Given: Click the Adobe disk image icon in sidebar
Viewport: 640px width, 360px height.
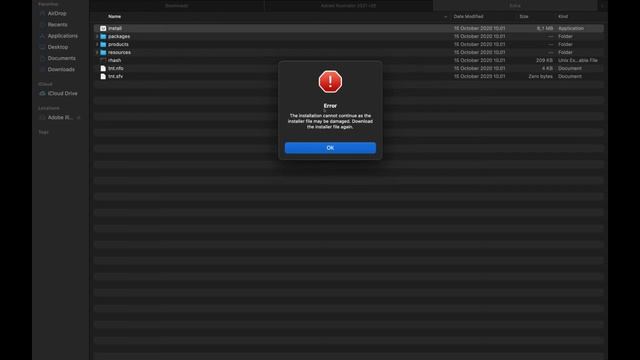Looking at the screenshot, I should point(42,118).
